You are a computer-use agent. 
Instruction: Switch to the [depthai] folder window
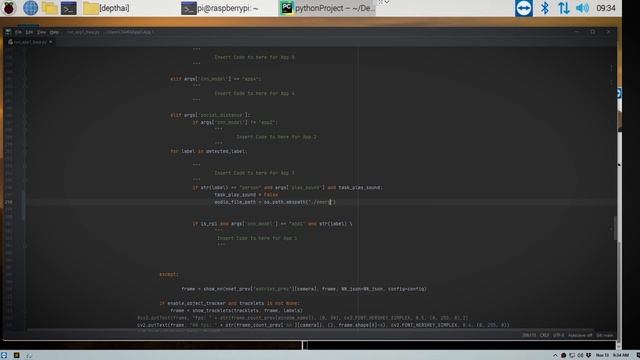[x=106, y=8]
